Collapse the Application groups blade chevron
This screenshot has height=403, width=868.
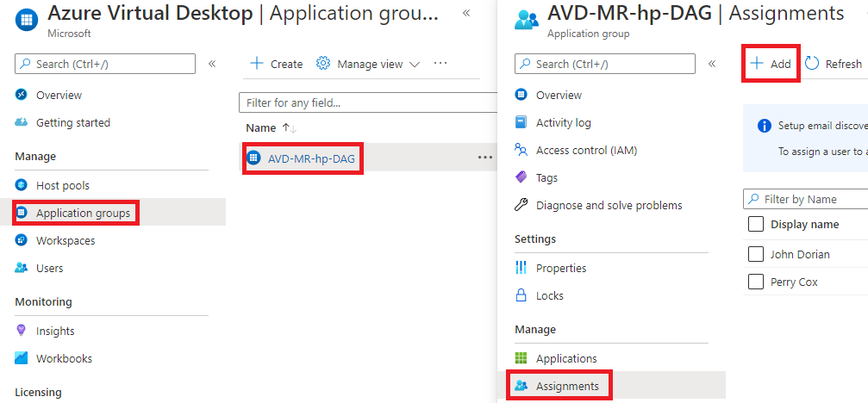click(466, 13)
